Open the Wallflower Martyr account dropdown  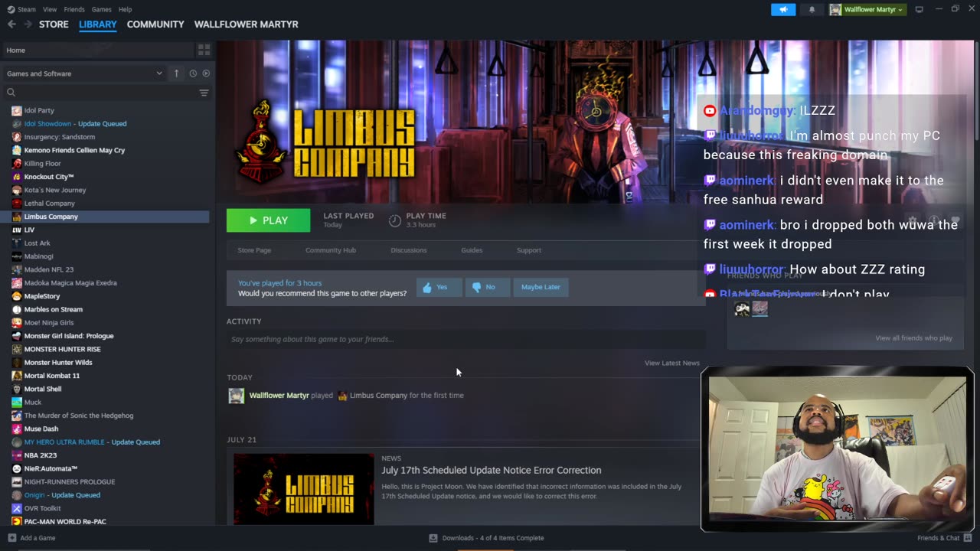pyautogui.click(x=867, y=9)
